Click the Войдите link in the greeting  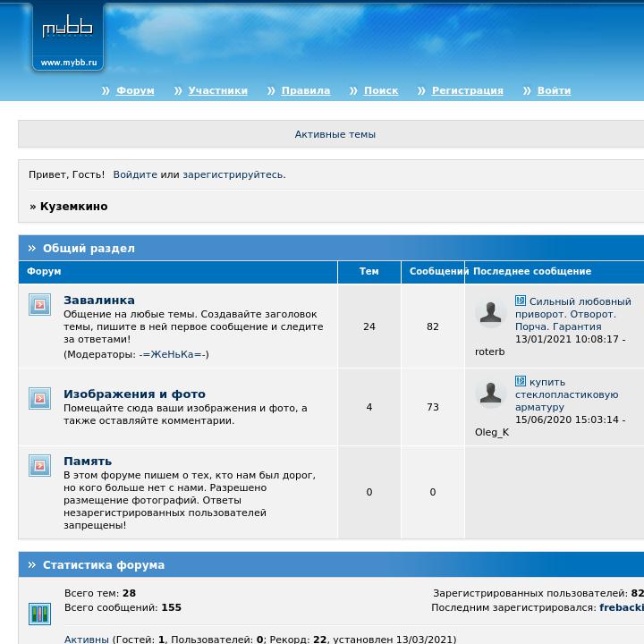point(135,174)
